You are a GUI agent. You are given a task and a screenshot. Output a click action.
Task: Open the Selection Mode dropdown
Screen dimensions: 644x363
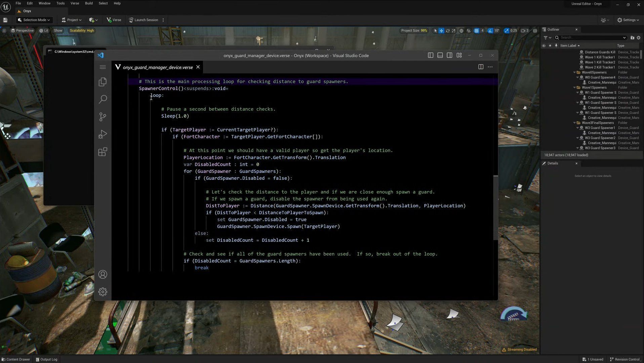34,20
